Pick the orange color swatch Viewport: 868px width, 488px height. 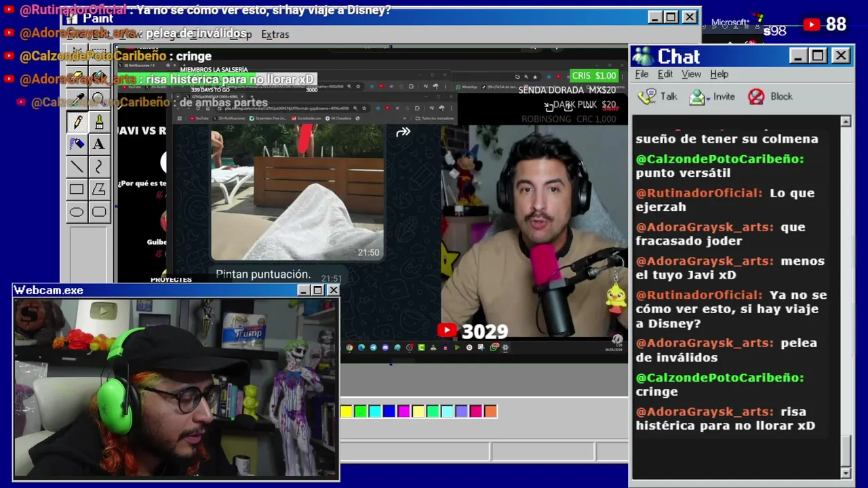click(x=490, y=411)
